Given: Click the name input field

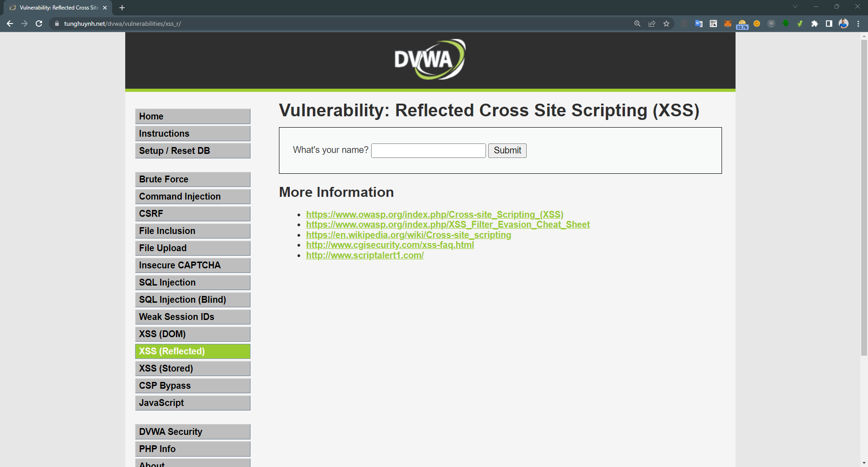Looking at the screenshot, I should [428, 150].
